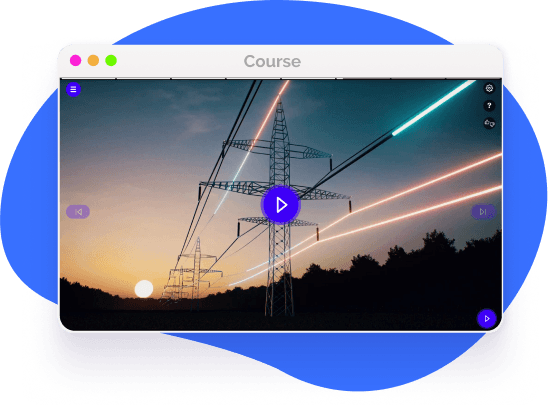
Task: Open the hamburger menu in the course player
Action: pos(73,89)
